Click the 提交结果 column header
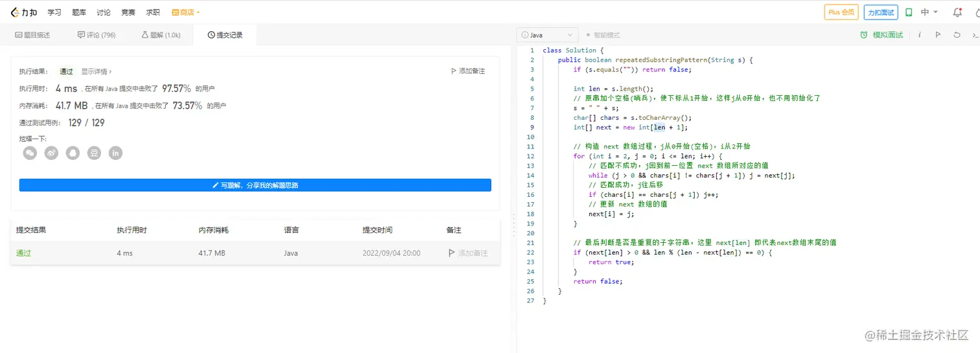 point(31,230)
